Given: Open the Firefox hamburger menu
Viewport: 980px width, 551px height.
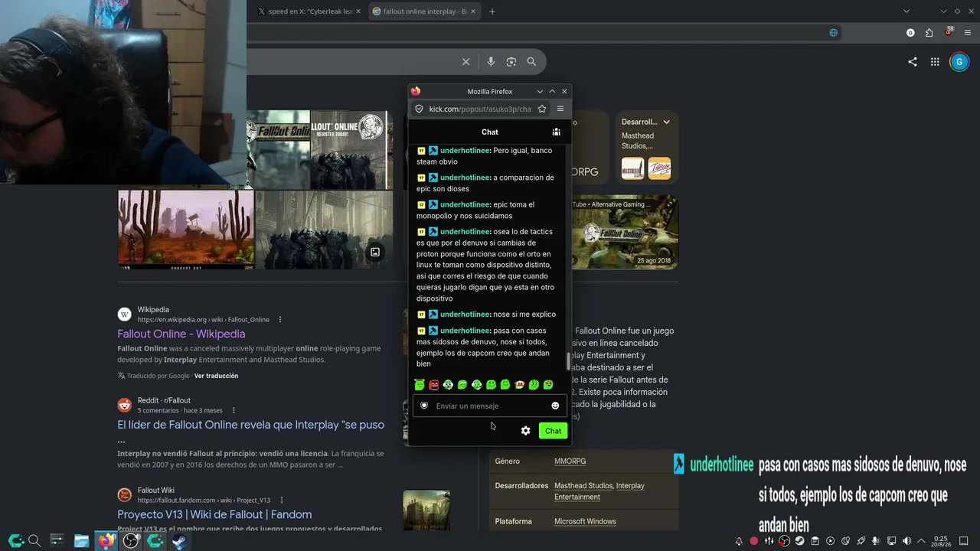Looking at the screenshot, I should click(x=560, y=109).
